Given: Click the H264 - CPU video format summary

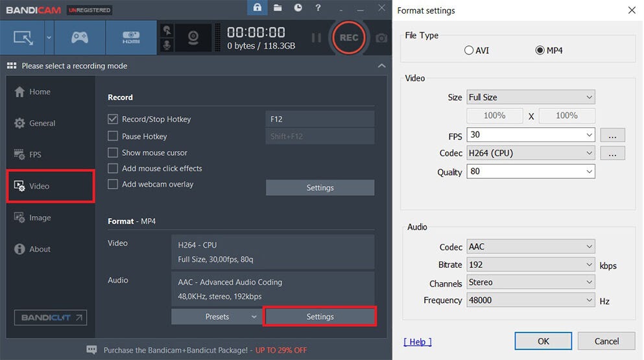Looking at the screenshot, I should click(x=273, y=252).
